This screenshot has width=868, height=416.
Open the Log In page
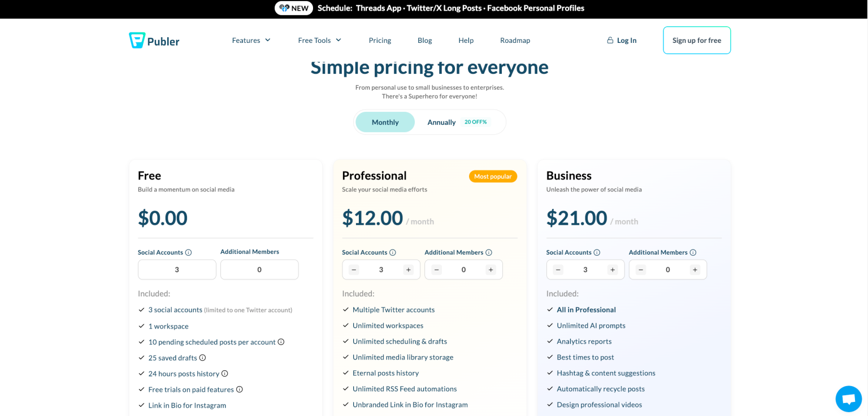[x=626, y=40]
